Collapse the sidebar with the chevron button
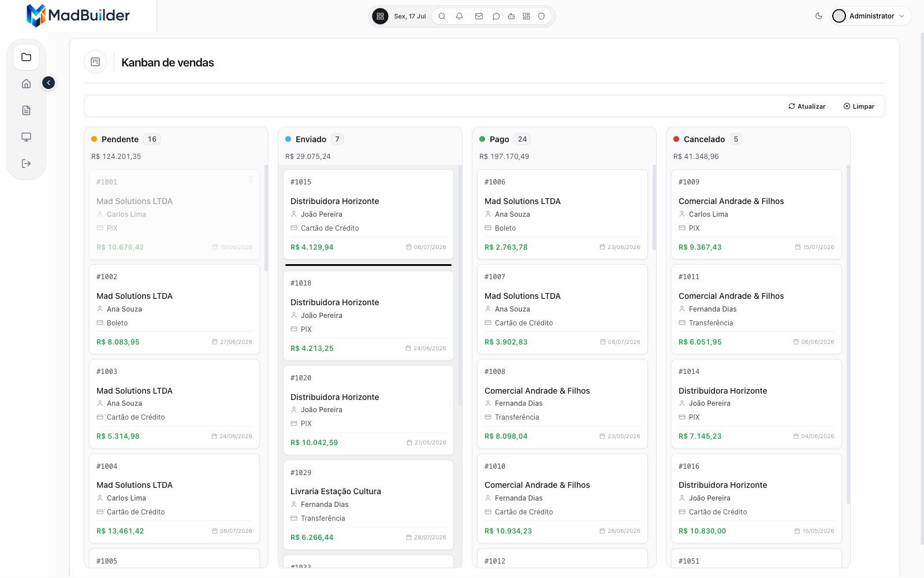This screenshot has height=578, width=924. coord(49,83)
